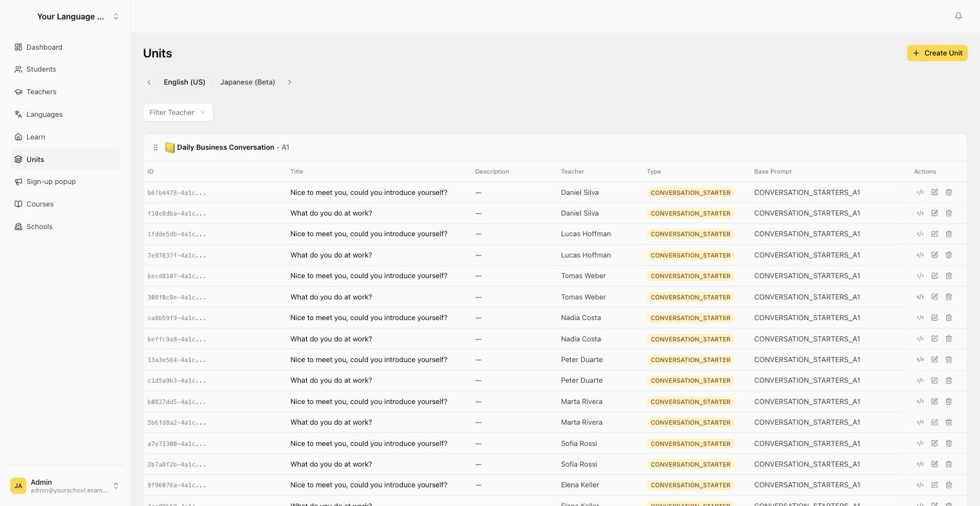980x506 pixels.
Task: Click the CONVERSATION_STARTER badge in c1d5a9b3 row
Action: (x=690, y=381)
